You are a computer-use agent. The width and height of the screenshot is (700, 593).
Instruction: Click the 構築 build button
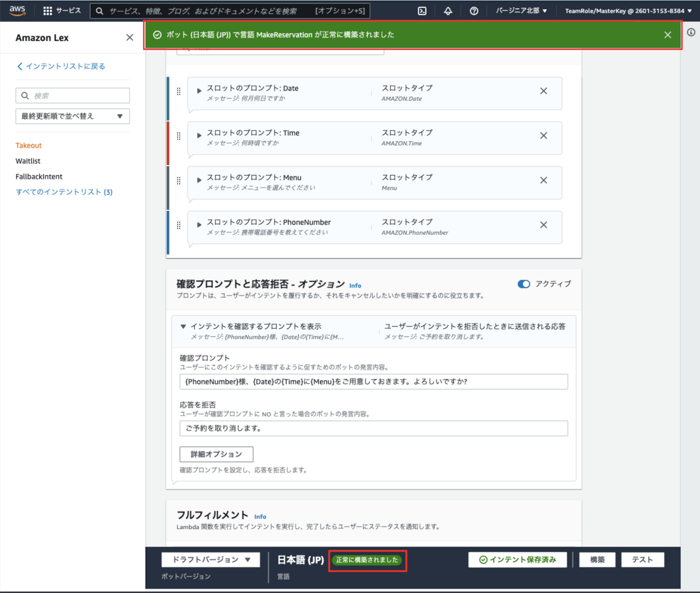click(597, 560)
